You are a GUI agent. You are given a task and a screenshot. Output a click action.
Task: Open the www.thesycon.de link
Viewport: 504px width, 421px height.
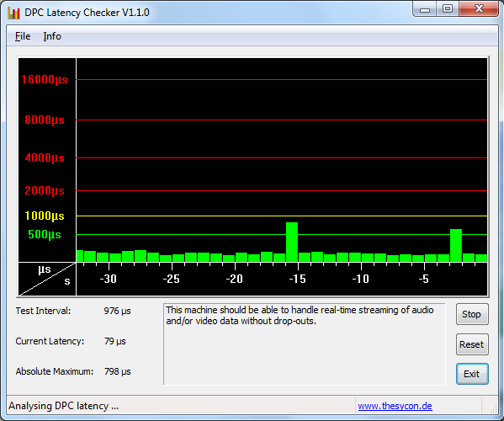coord(395,406)
